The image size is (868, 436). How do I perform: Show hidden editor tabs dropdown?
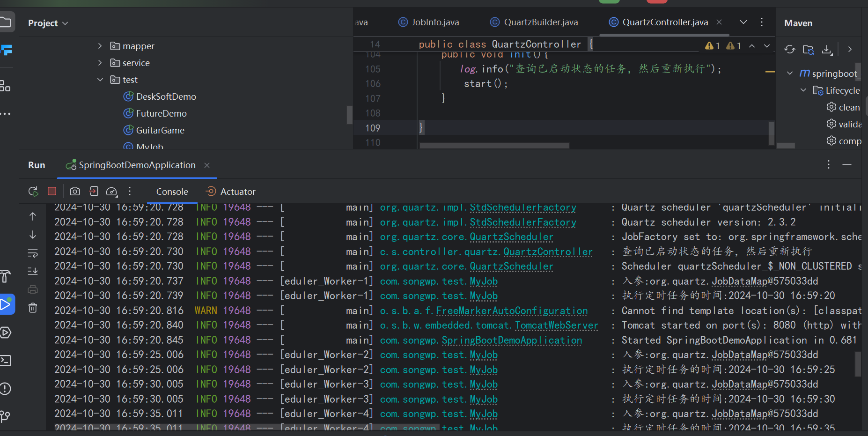click(x=743, y=22)
